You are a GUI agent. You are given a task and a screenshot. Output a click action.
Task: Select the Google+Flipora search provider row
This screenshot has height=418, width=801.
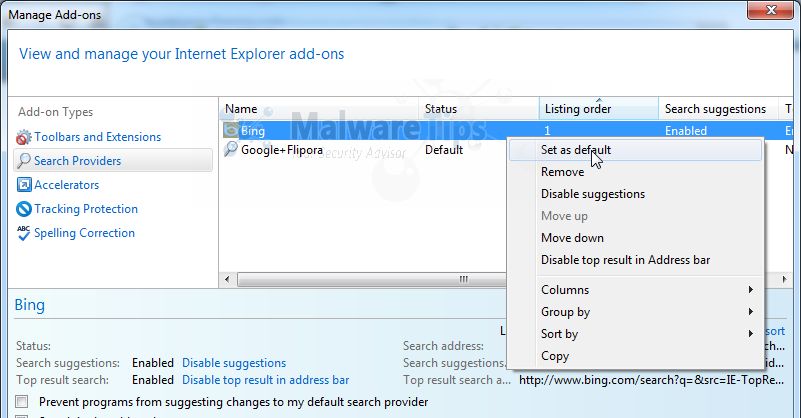pos(364,150)
